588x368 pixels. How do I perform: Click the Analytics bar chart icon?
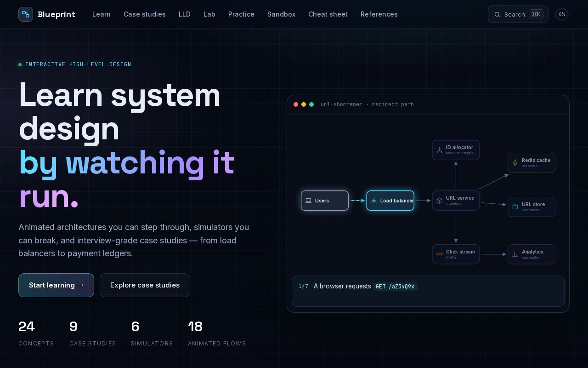point(515,254)
